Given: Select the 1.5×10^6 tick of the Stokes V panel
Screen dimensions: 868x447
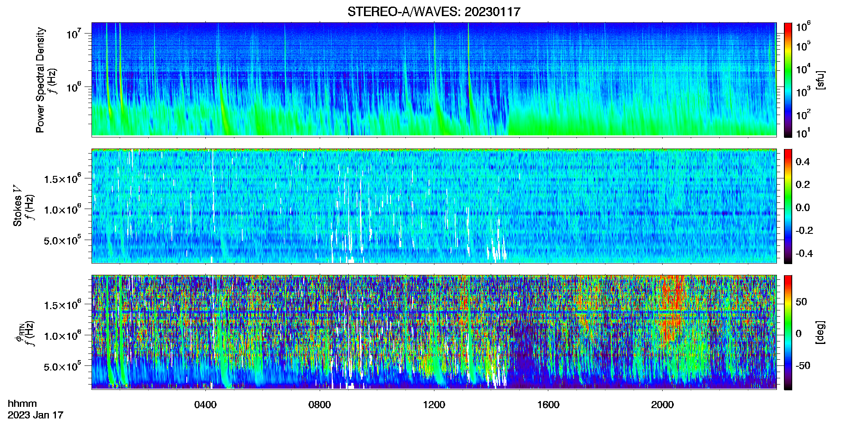Looking at the screenshot, I should click(63, 179).
